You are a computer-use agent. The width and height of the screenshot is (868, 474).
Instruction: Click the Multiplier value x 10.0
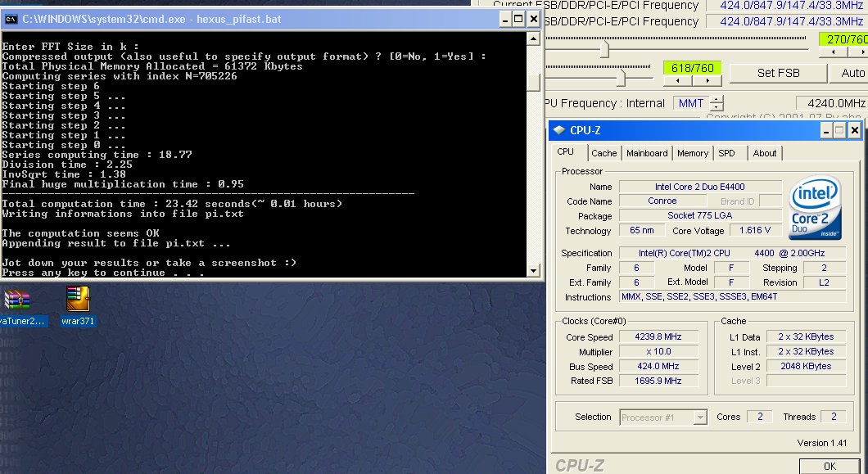[x=658, y=352]
